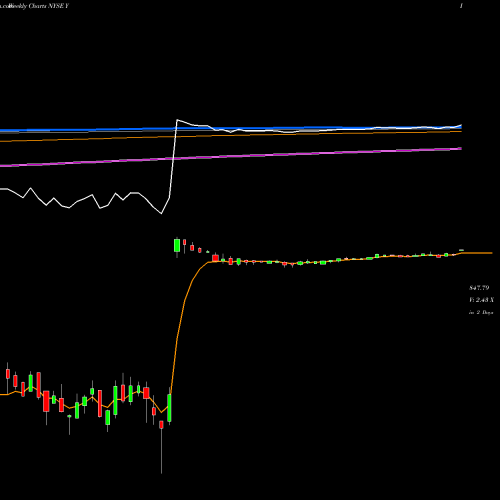Click the 'V: 2.48' volume text

pyautogui.click(x=481, y=300)
